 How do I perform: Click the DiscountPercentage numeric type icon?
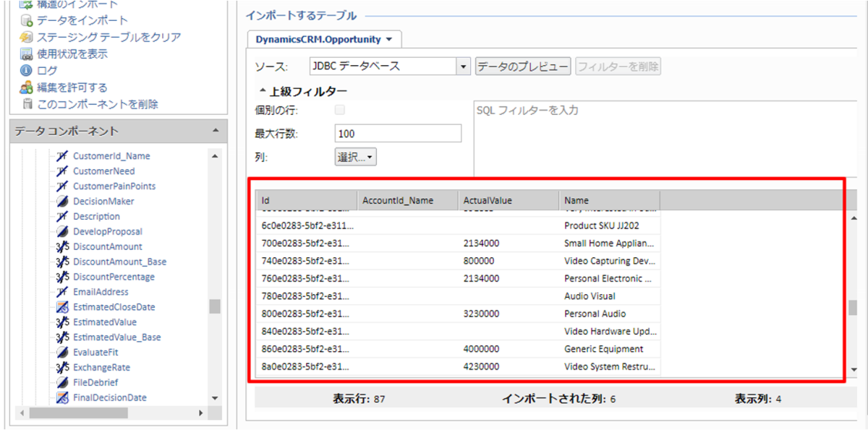[x=62, y=278]
